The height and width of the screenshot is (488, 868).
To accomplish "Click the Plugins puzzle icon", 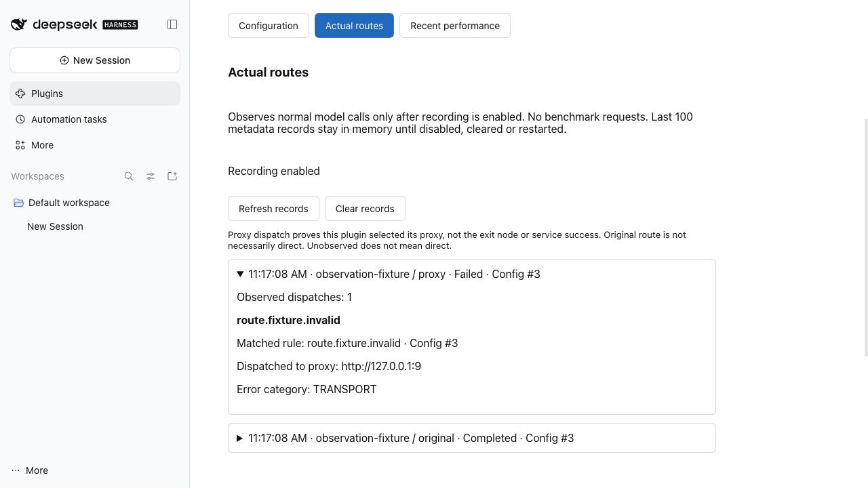I will pos(20,94).
